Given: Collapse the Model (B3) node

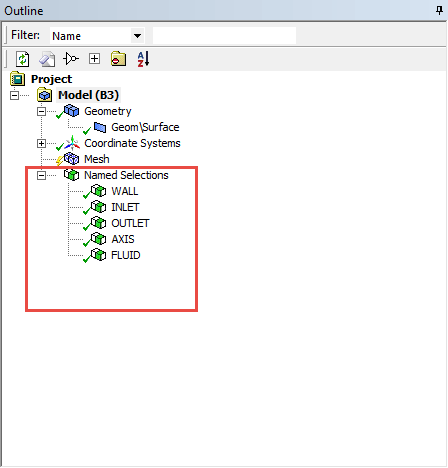Looking at the screenshot, I should [x=14, y=95].
